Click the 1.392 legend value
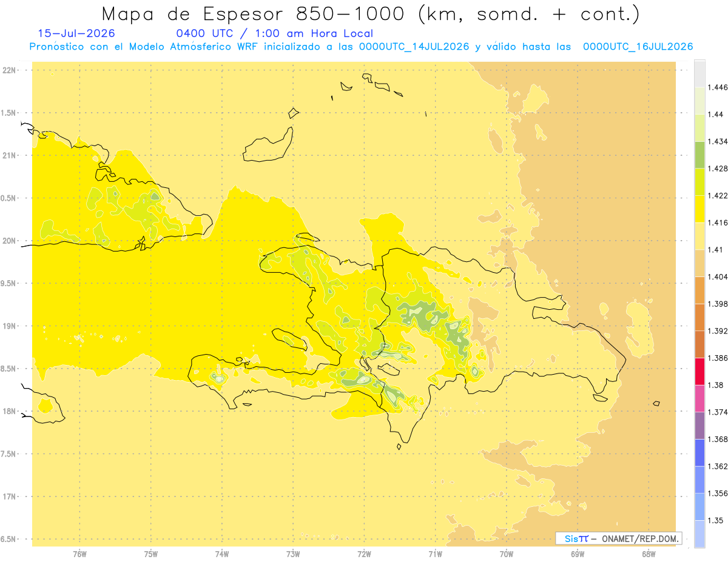This screenshot has width=728, height=562. click(718, 331)
